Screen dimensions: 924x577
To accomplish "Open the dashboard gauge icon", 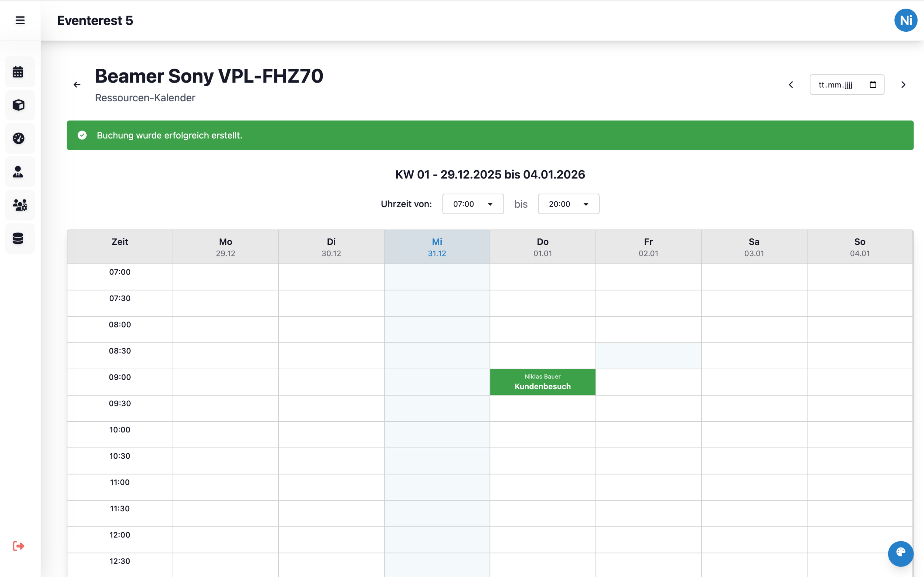I will click(x=18, y=138).
